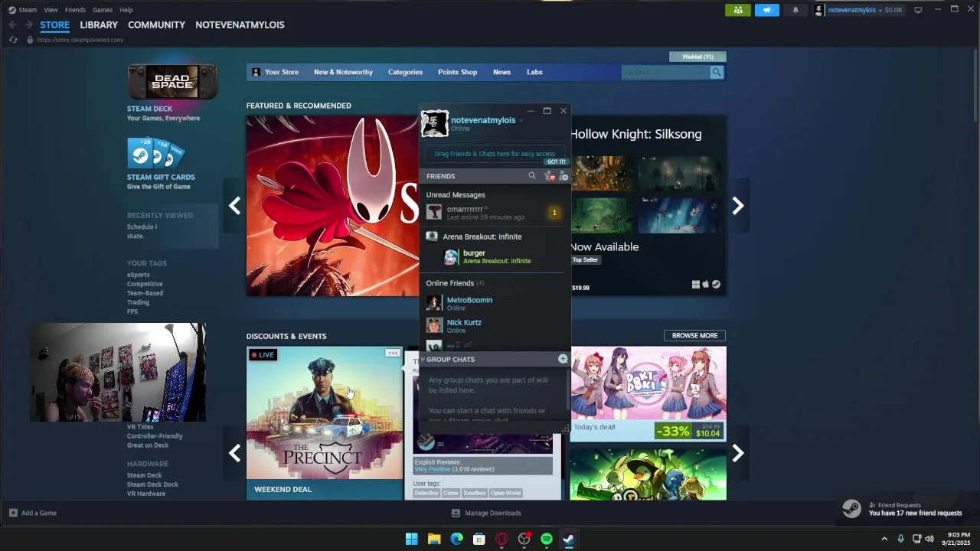Open the Labs store link
Image resolution: width=980 pixels, height=551 pixels.
(534, 72)
